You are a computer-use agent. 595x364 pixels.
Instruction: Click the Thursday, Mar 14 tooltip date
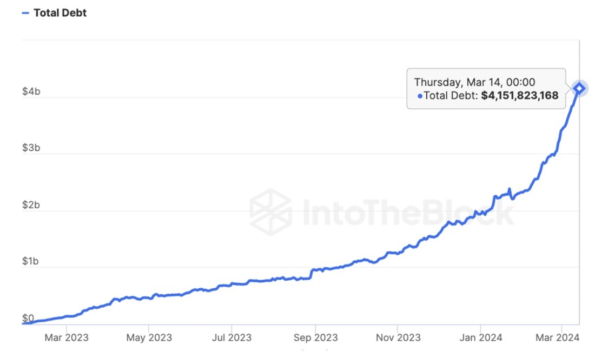click(474, 82)
